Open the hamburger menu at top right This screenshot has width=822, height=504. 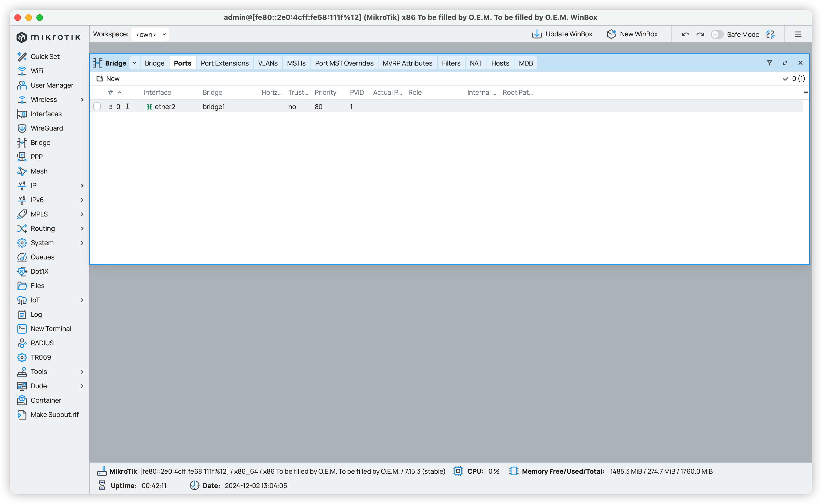tap(798, 34)
